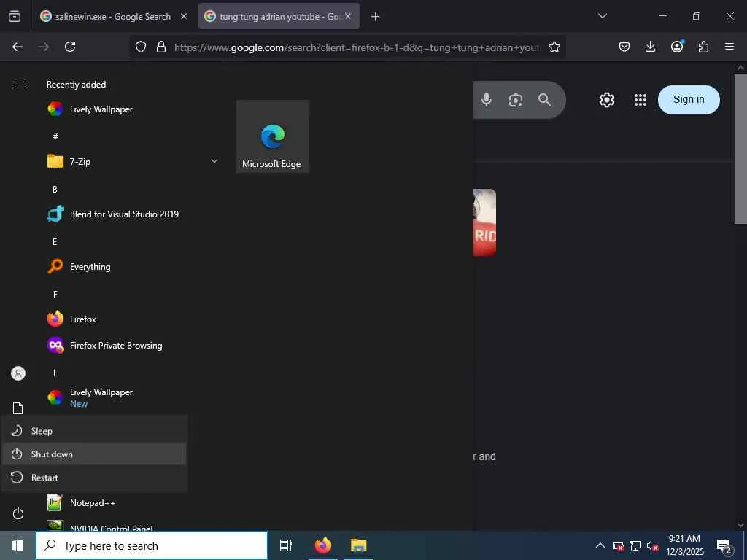Click the Type here to search box
Viewport: 747px width, 560px height.
click(152, 545)
